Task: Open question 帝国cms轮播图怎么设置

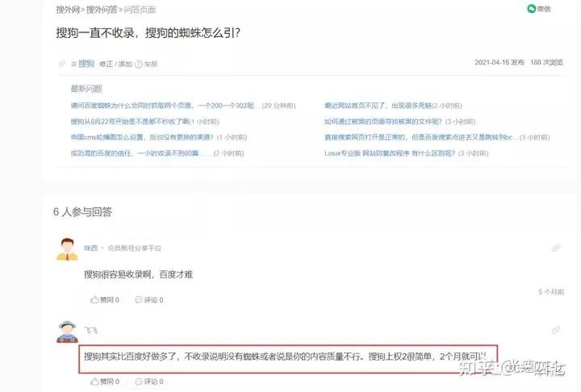Action: point(142,137)
